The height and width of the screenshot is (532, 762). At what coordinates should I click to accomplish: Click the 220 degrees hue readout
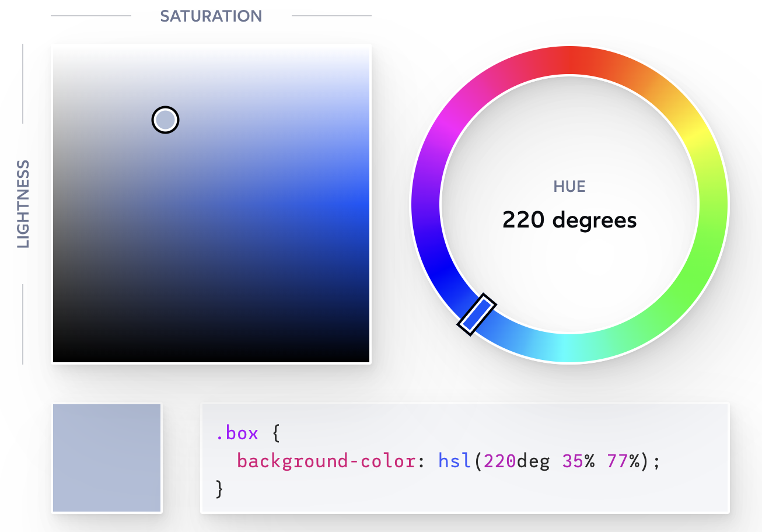569,220
